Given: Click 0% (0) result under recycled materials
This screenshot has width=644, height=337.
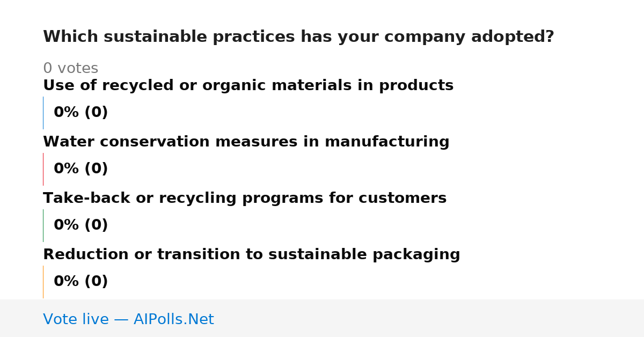Looking at the screenshot, I should click(x=81, y=113).
